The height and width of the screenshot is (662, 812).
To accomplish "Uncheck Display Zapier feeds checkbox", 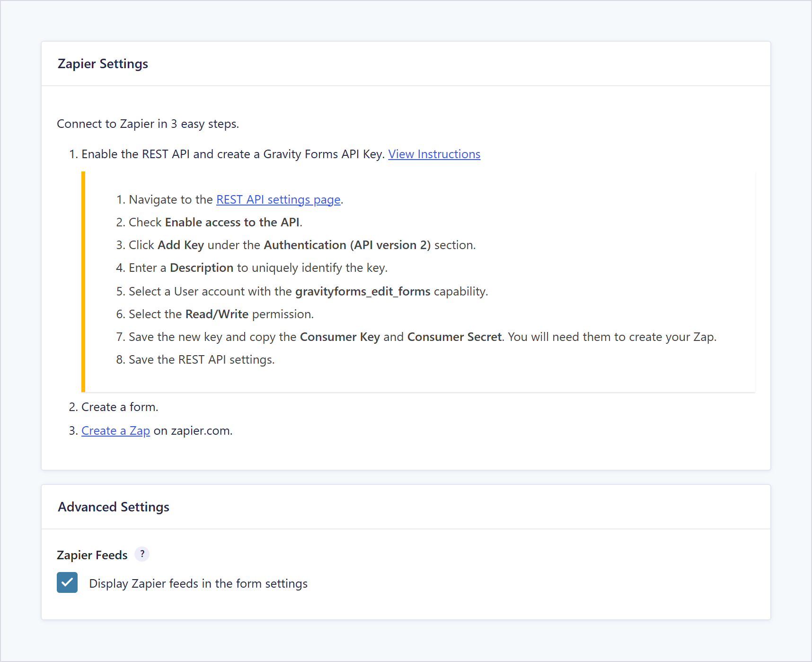I will (x=67, y=582).
